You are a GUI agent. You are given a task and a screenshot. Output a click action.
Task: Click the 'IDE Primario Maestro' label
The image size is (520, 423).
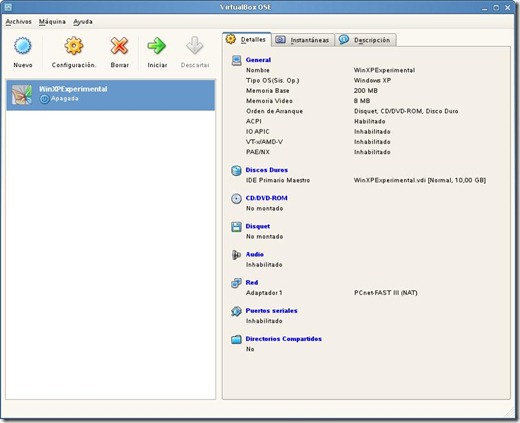[278, 180]
